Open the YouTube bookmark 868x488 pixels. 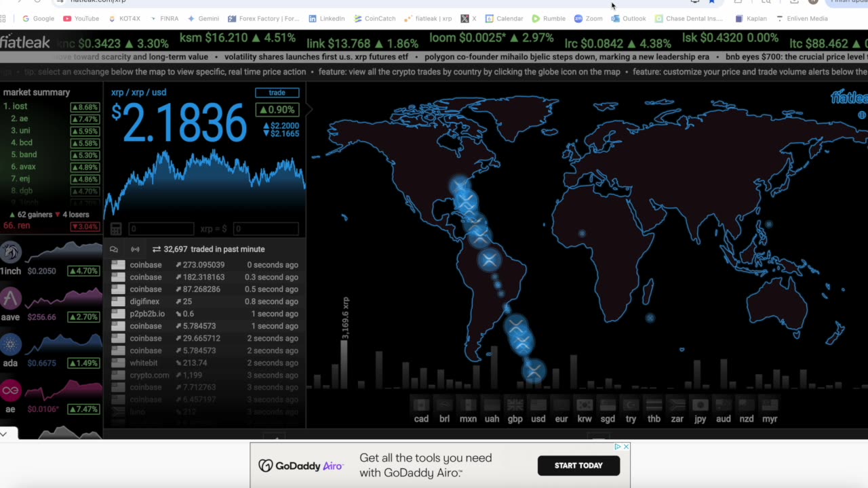click(x=81, y=18)
